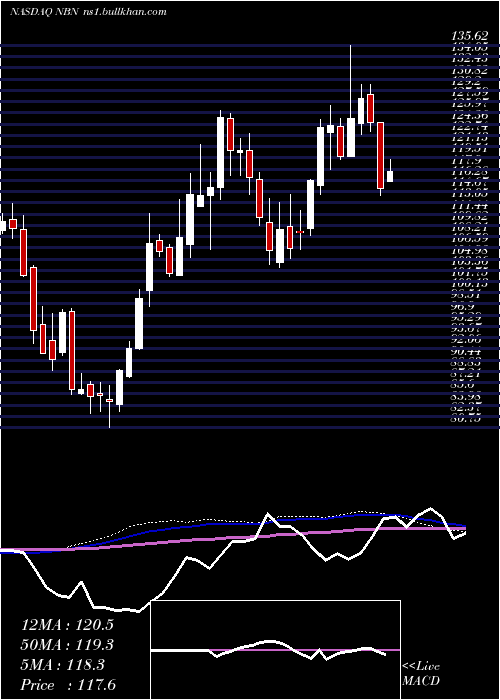Click the 12MA : 120.5 legend value
The image size is (500, 700).
tap(67, 625)
